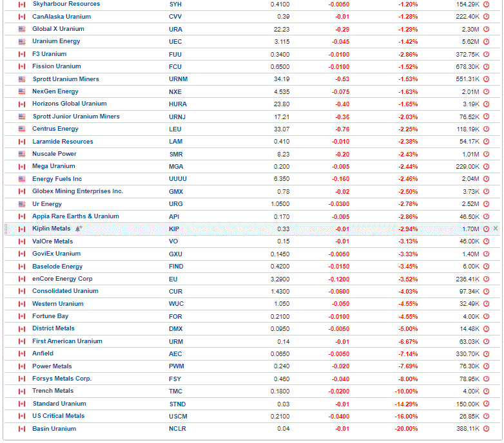This screenshot has height=443, width=504.
Task: Click the Canadian flag icon beside Basin Uranium
Action: pyautogui.click(x=22, y=429)
